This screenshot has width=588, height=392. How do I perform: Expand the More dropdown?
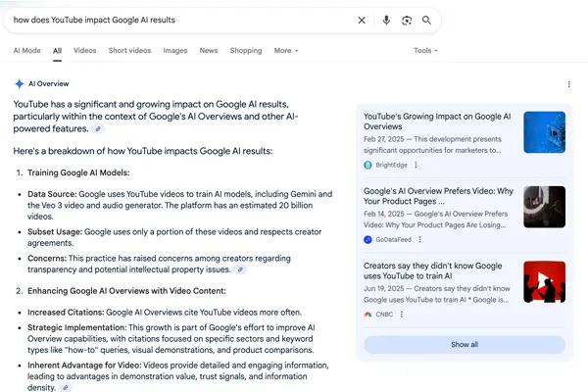tap(286, 51)
